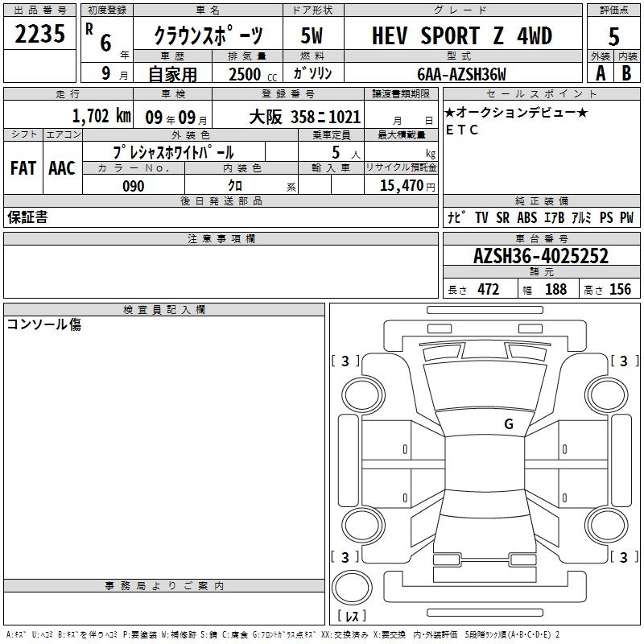Click the car name クラウンスポーツ
Image resolution: width=644 pixels, height=644 pixels.
208,37
